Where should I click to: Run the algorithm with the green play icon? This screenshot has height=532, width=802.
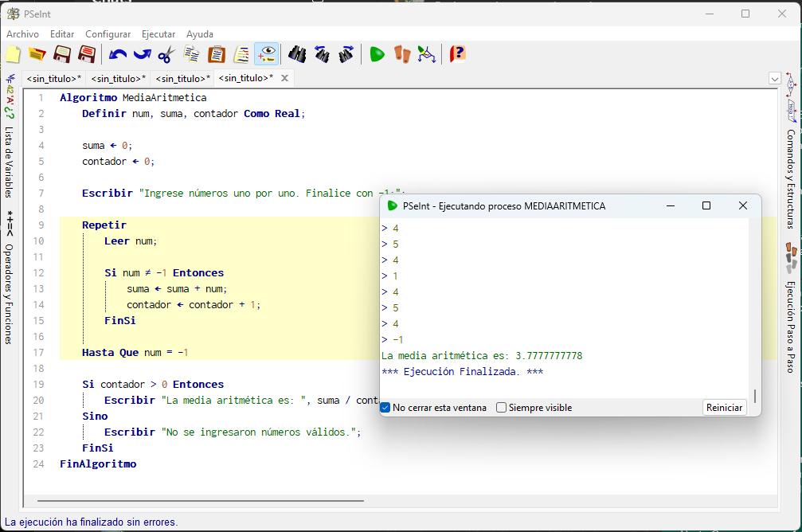[x=378, y=54]
